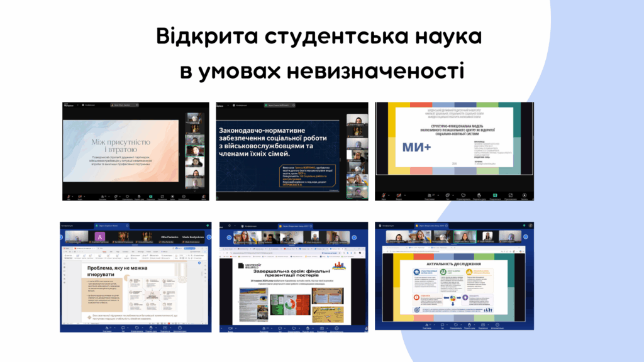Click share-screen icon in 'Актуальність дослідження' screenshot
The image size is (644, 362).
483,325
